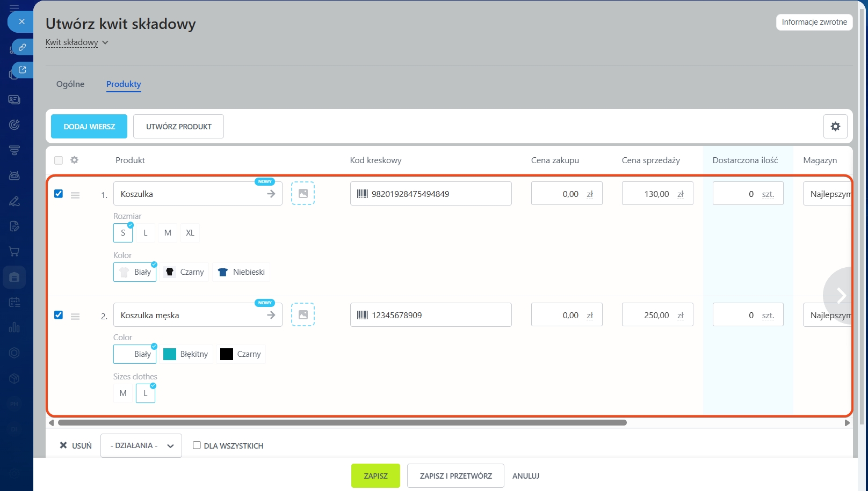868x491 pixels.
Task: Uncheck the Koszulka męska row checkbox
Action: [x=59, y=315]
